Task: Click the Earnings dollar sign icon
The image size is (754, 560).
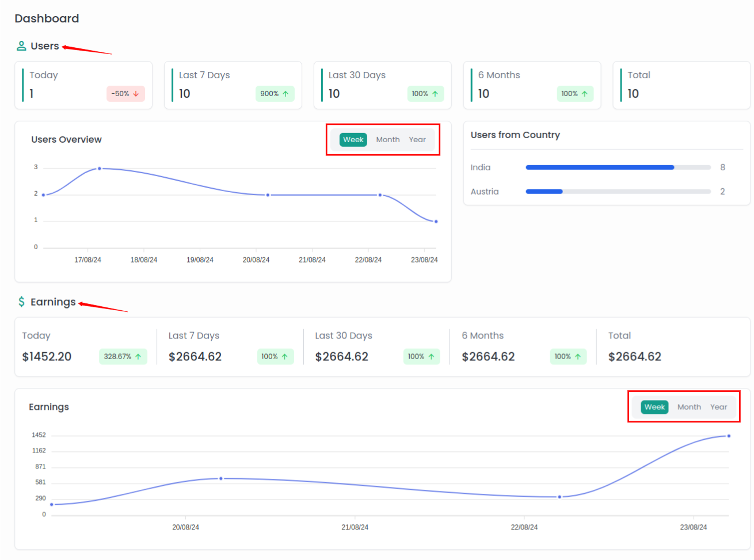Action: [21, 302]
